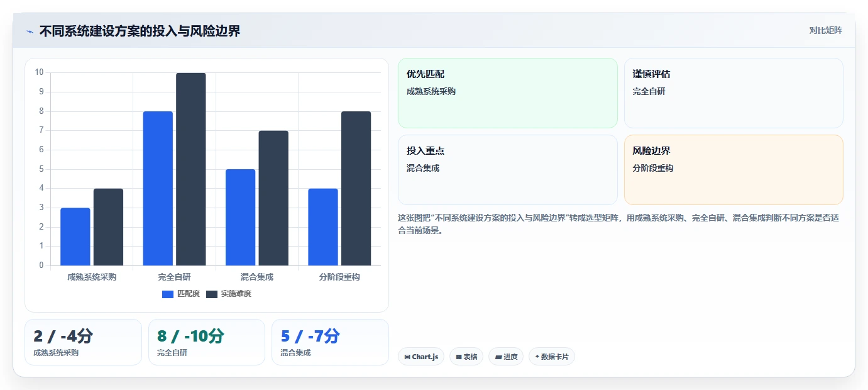Click the 匹配度 bar for 完全自研
Viewport: 868px width, 390px height.
158,189
